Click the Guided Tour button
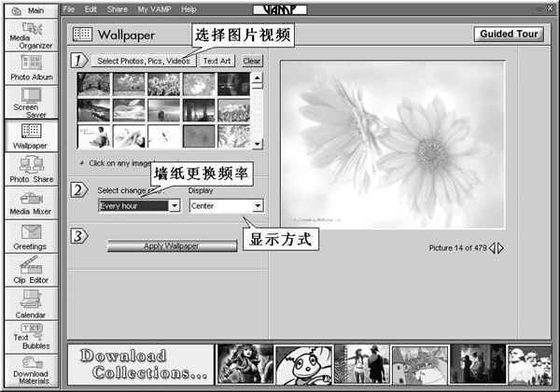560x392 pixels. pos(509,34)
